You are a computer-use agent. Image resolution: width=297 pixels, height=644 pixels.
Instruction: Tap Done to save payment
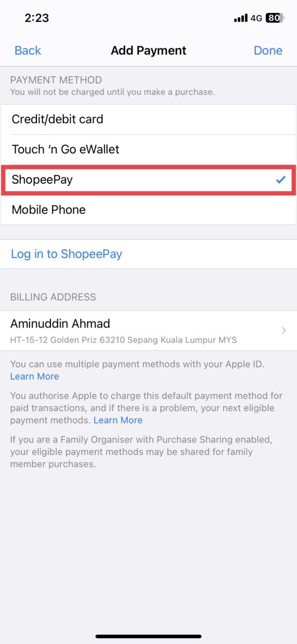(268, 50)
